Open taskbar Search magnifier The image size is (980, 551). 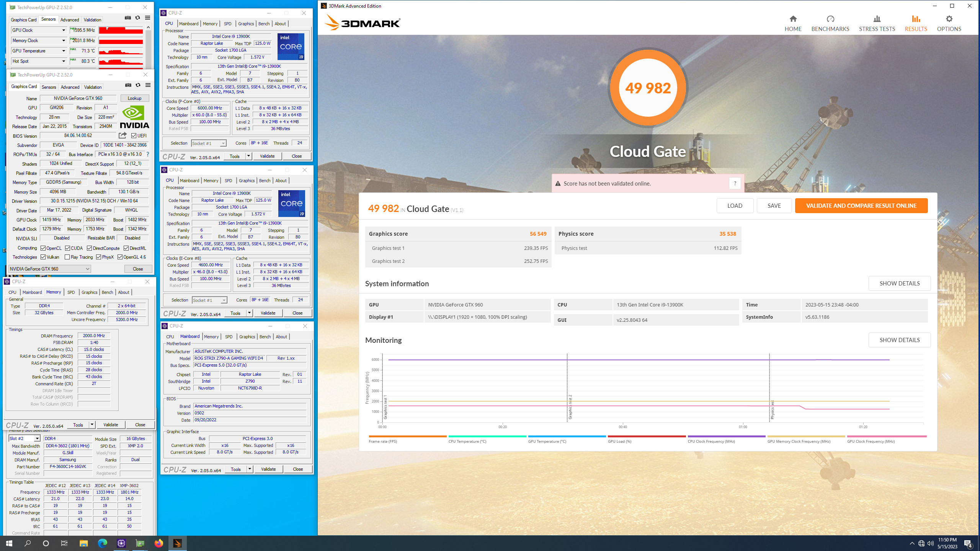pyautogui.click(x=28, y=543)
